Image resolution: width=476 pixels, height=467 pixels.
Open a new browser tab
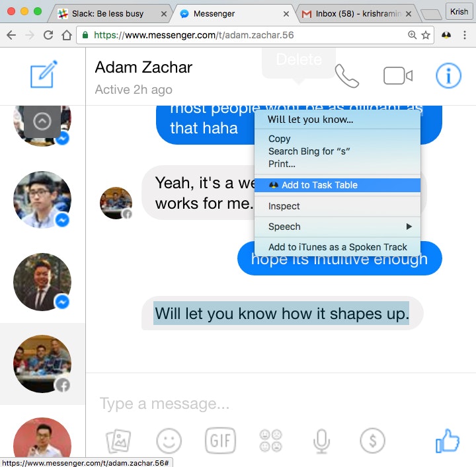point(431,14)
